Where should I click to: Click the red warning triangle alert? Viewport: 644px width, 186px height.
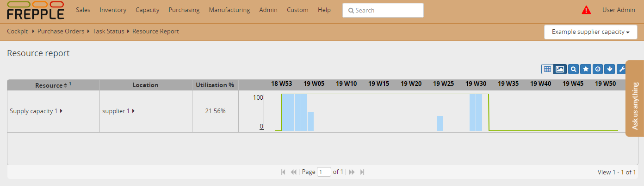pyautogui.click(x=586, y=10)
